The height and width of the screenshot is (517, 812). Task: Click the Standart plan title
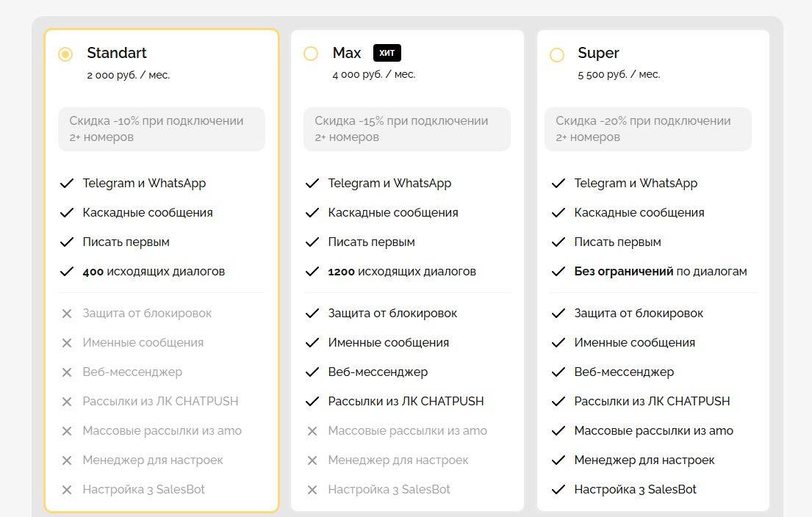(117, 53)
